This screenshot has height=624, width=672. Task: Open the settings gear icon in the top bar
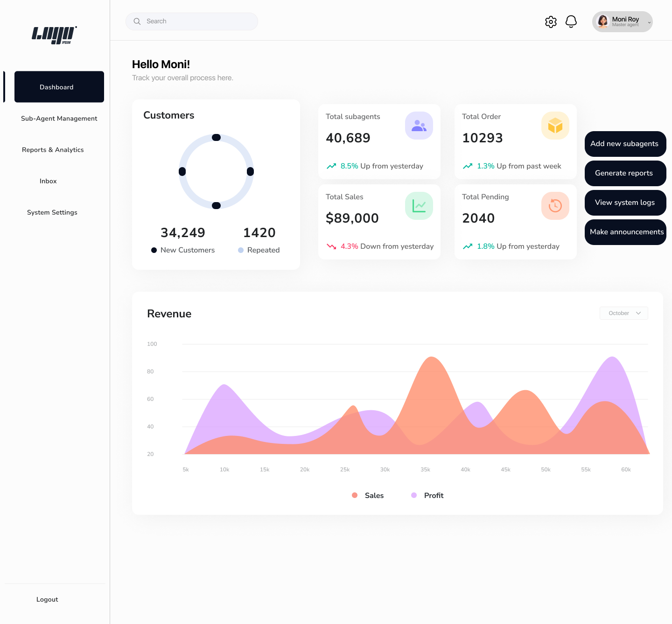point(551,21)
